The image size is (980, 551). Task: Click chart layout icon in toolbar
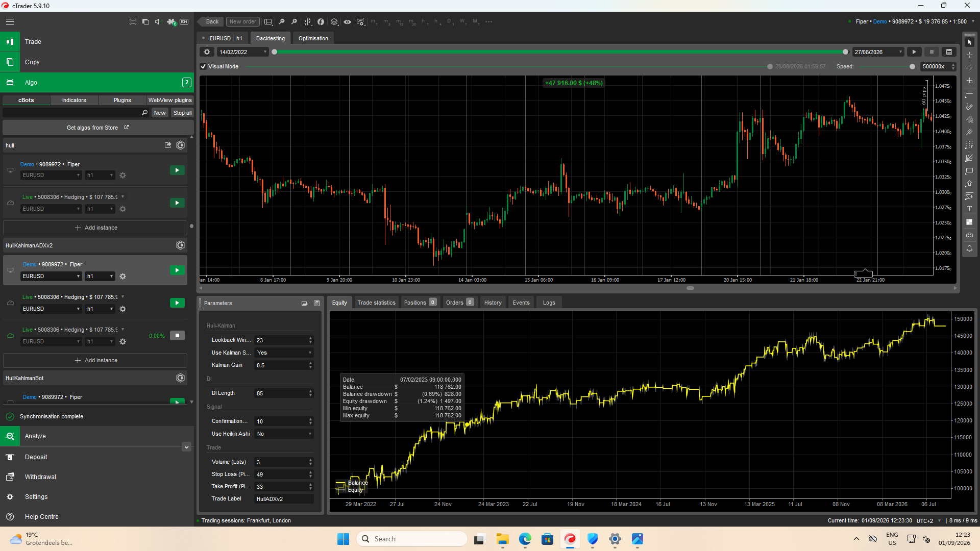point(268,21)
